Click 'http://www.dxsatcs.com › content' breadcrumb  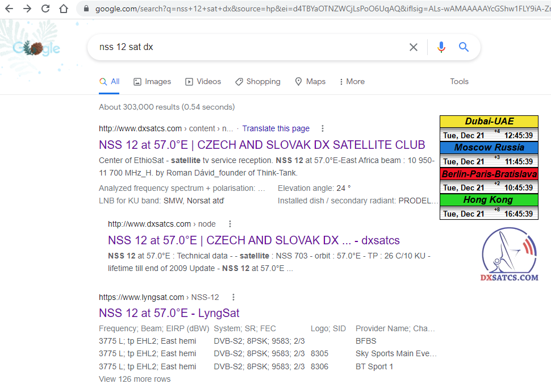pos(166,128)
